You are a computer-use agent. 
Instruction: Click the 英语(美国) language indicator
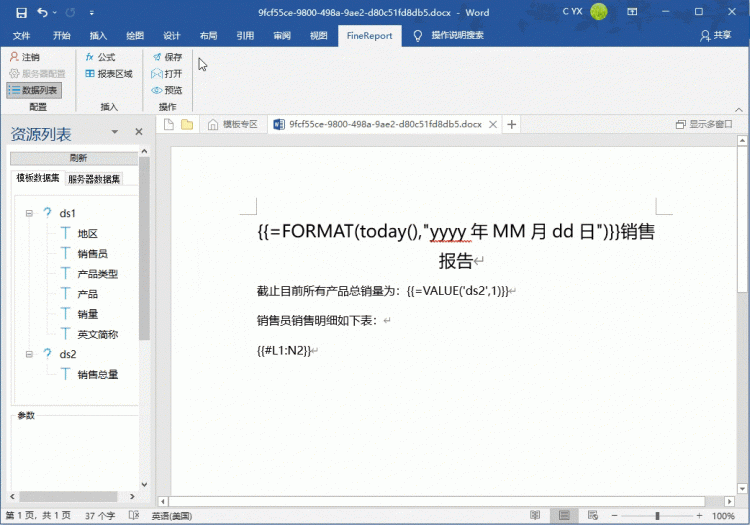tap(172, 516)
